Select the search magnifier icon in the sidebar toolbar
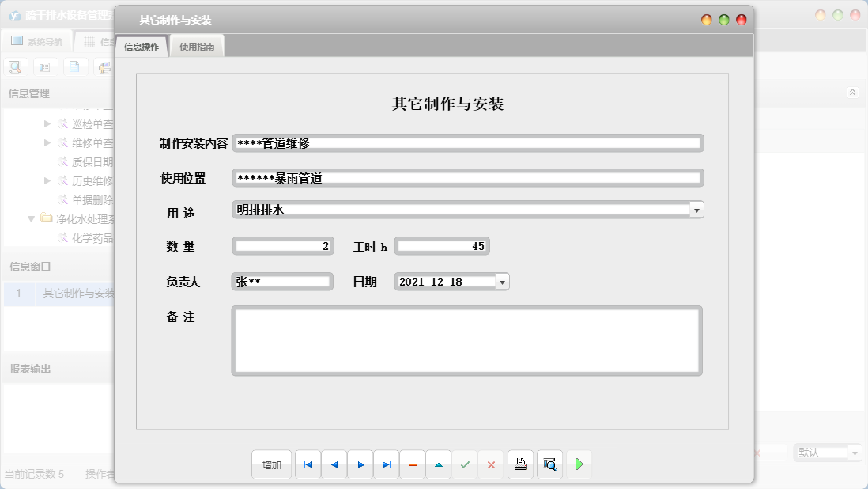This screenshot has width=868, height=489. coord(15,66)
